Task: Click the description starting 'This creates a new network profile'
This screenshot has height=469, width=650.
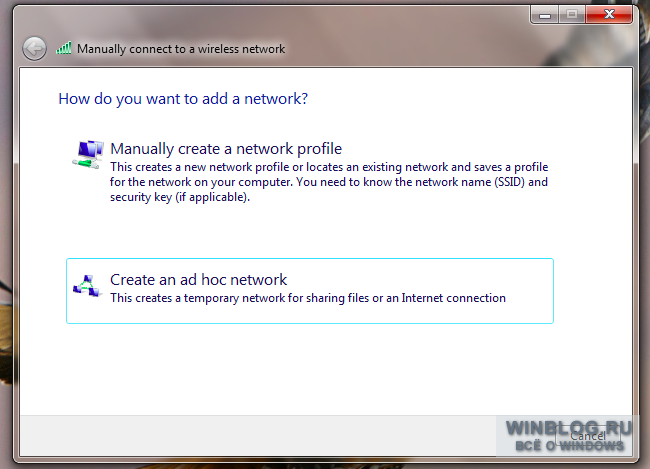Action: click(x=329, y=182)
